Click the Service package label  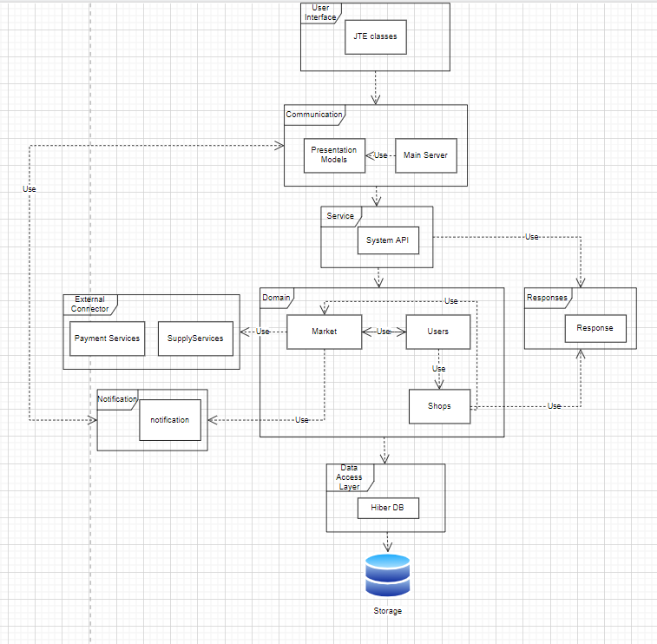[x=340, y=216]
